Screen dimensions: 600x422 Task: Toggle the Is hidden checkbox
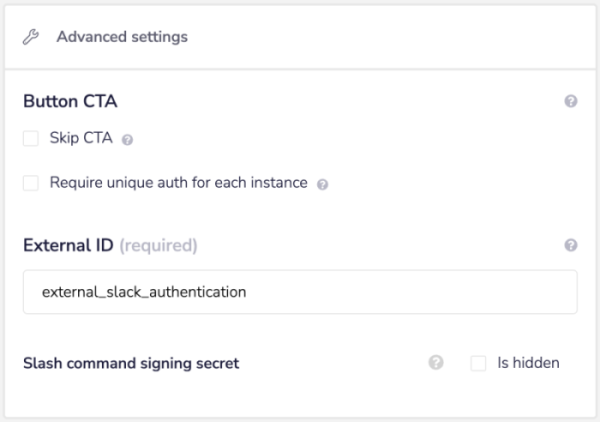478,363
